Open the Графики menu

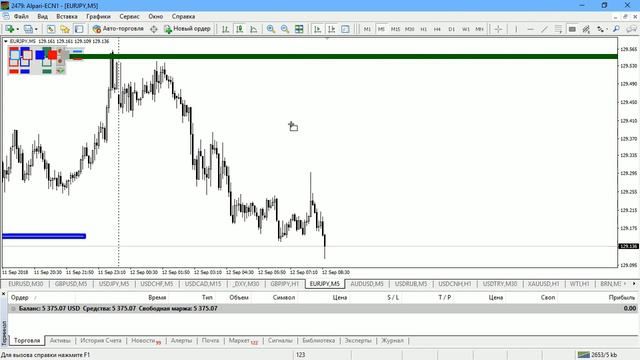[x=98, y=16]
